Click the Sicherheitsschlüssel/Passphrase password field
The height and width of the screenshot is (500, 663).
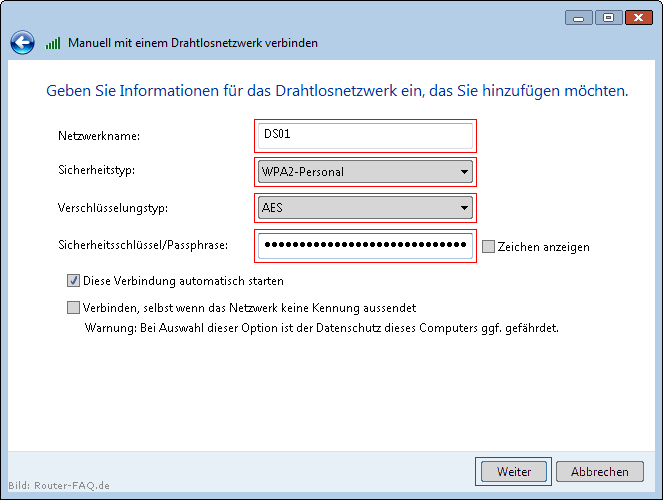tap(365, 246)
